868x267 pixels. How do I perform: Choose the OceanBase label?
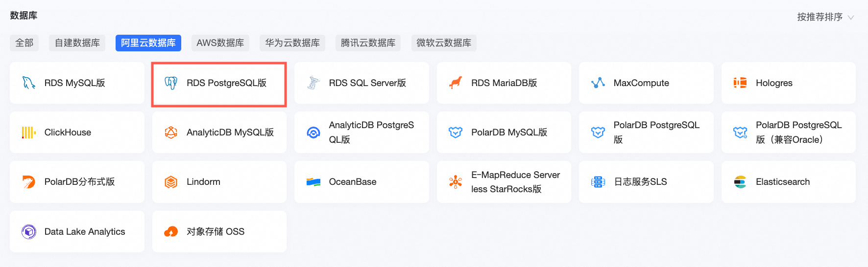353,182
